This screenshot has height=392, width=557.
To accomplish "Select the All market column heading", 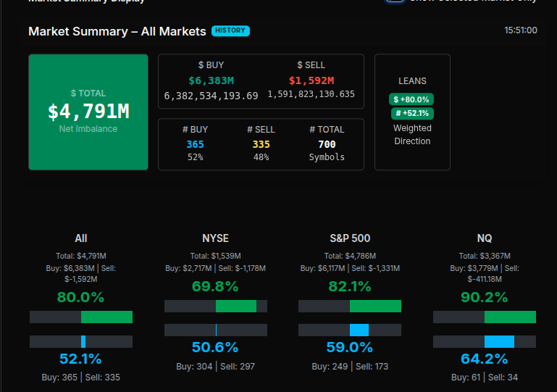I will (81, 238).
